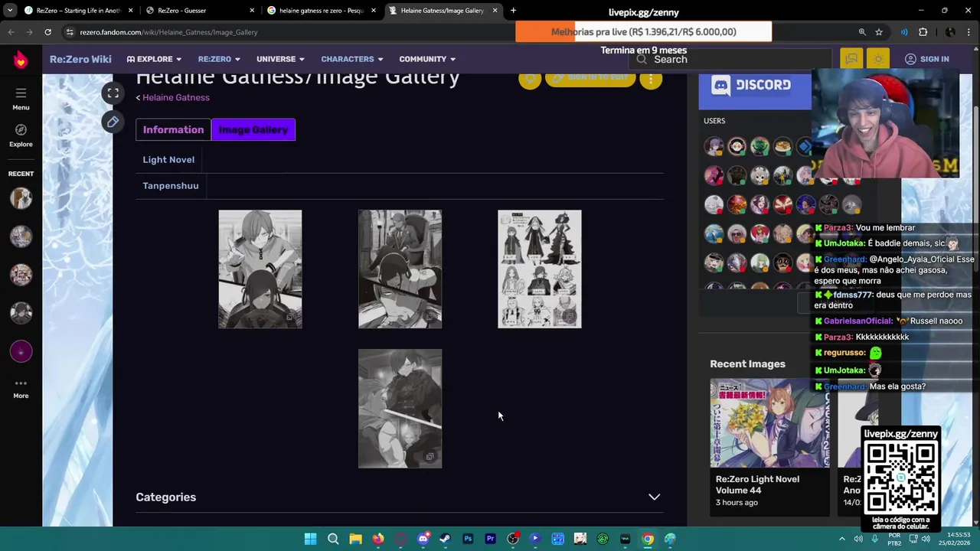Open File Explorer from the taskbar
980x551 pixels.
355,539
